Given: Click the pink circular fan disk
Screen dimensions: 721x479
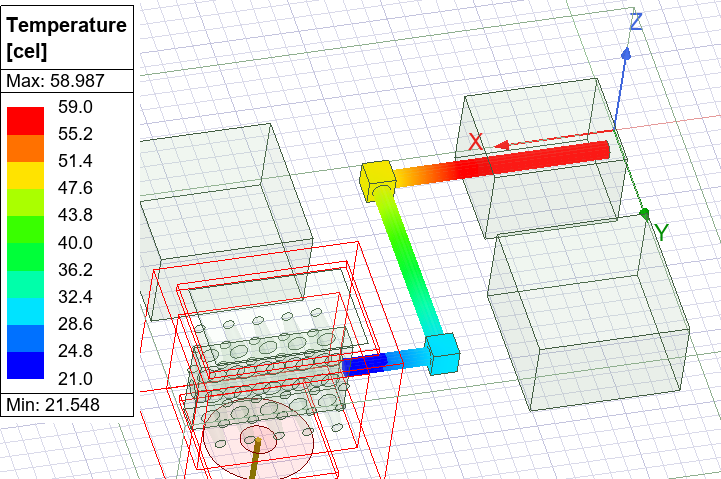Looking at the screenshot, I should coord(258,439).
